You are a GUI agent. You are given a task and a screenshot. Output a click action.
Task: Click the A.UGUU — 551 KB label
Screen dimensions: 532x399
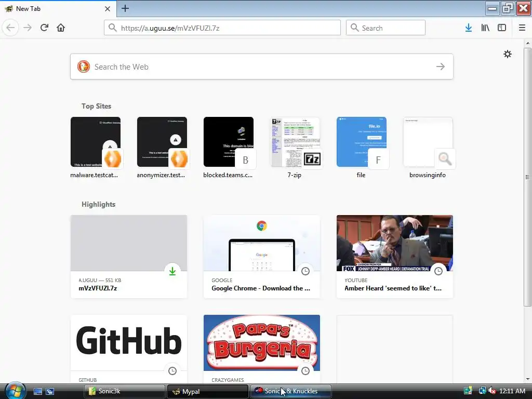(x=100, y=280)
